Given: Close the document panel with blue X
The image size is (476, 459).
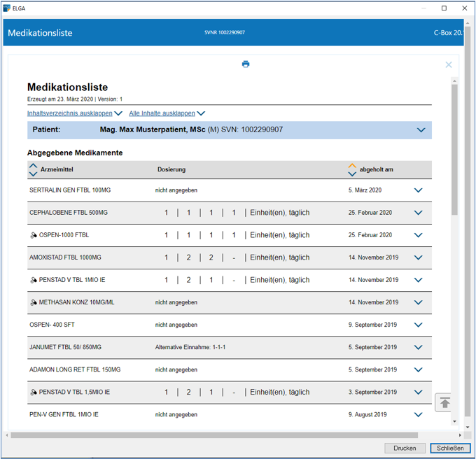Looking at the screenshot, I should (x=449, y=64).
